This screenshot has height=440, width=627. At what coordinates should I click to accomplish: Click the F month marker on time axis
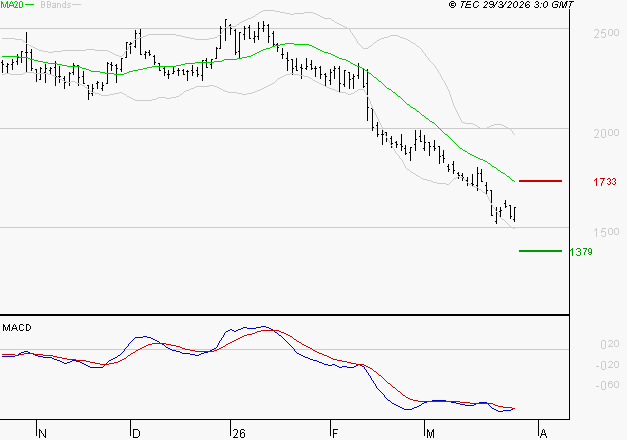335,434
